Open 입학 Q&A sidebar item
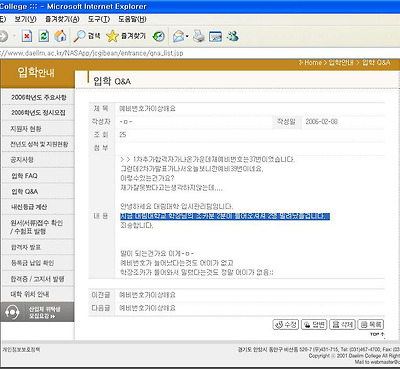 [25, 192]
